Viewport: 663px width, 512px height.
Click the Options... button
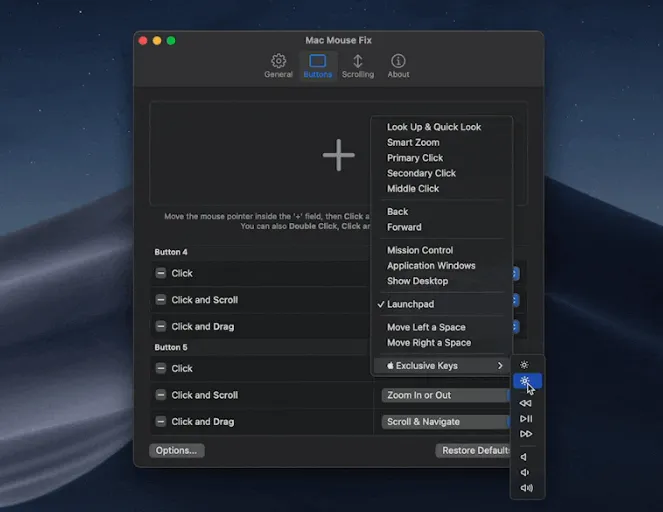[176, 450]
